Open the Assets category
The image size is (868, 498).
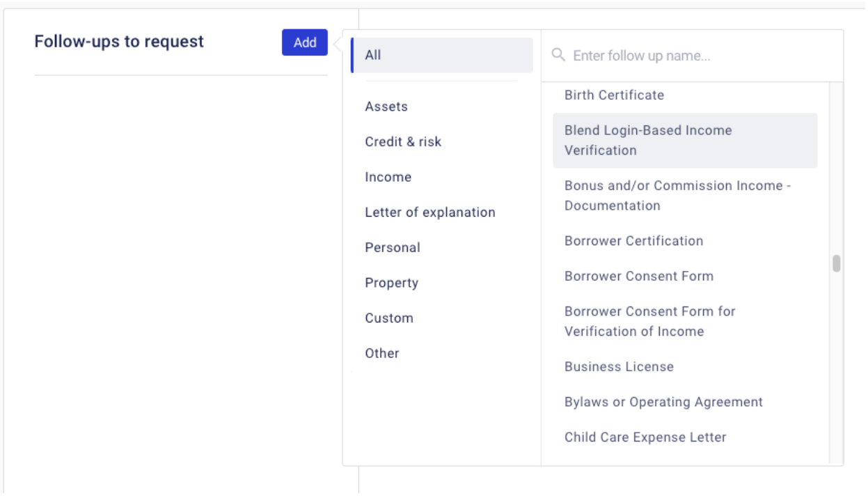pos(386,107)
